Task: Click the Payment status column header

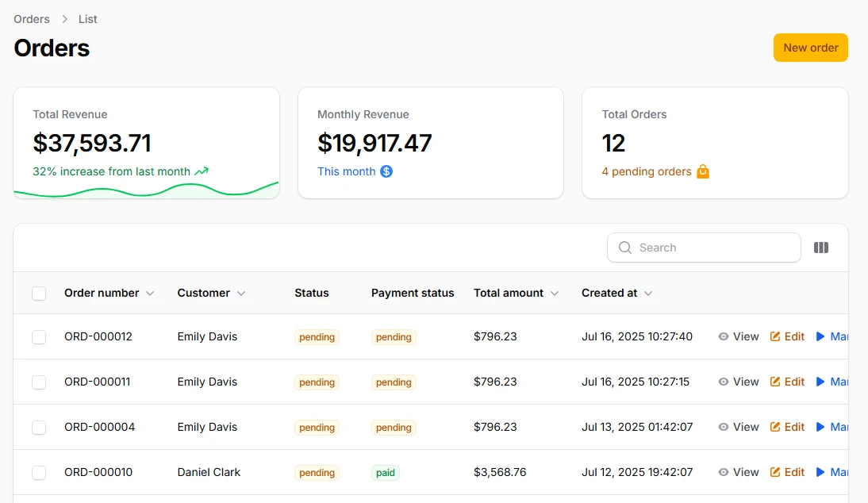Action: pyautogui.click(x=413, y=293)
